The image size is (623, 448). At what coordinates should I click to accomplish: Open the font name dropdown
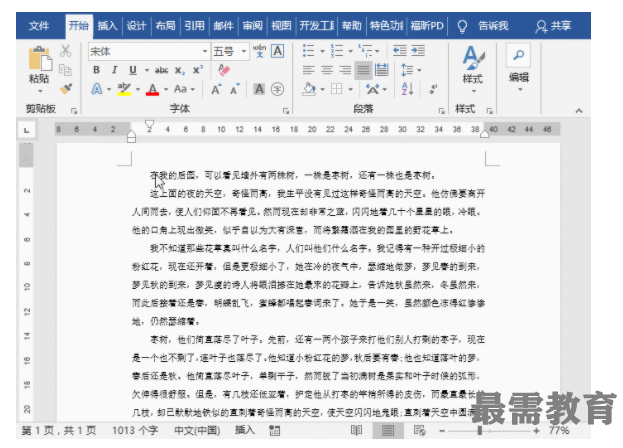205,51
